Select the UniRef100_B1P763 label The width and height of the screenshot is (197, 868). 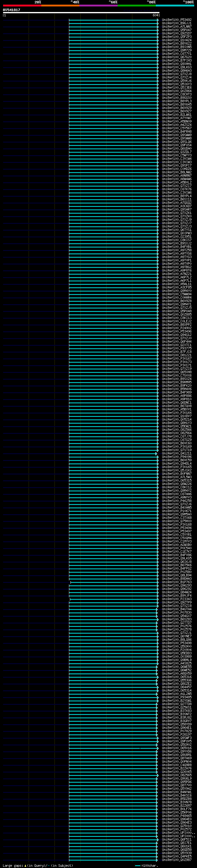176,582
